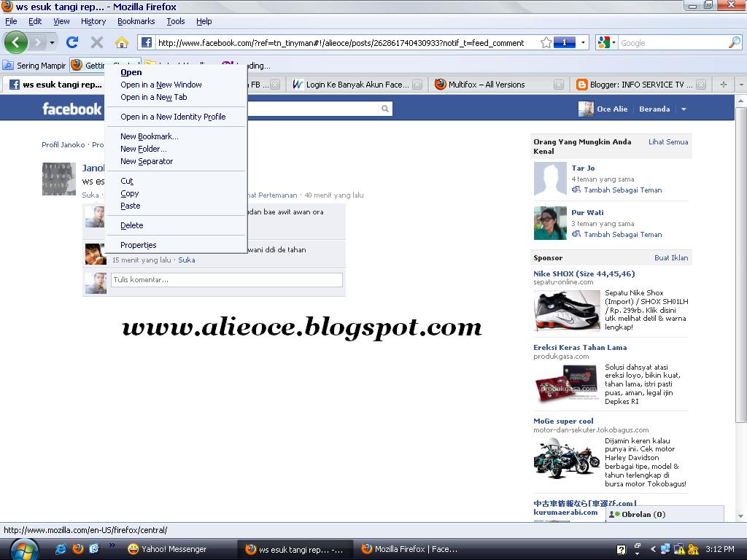Click the Facebook search magnifier button
Viewport: 747px width, 560px height.
(385, 109)
